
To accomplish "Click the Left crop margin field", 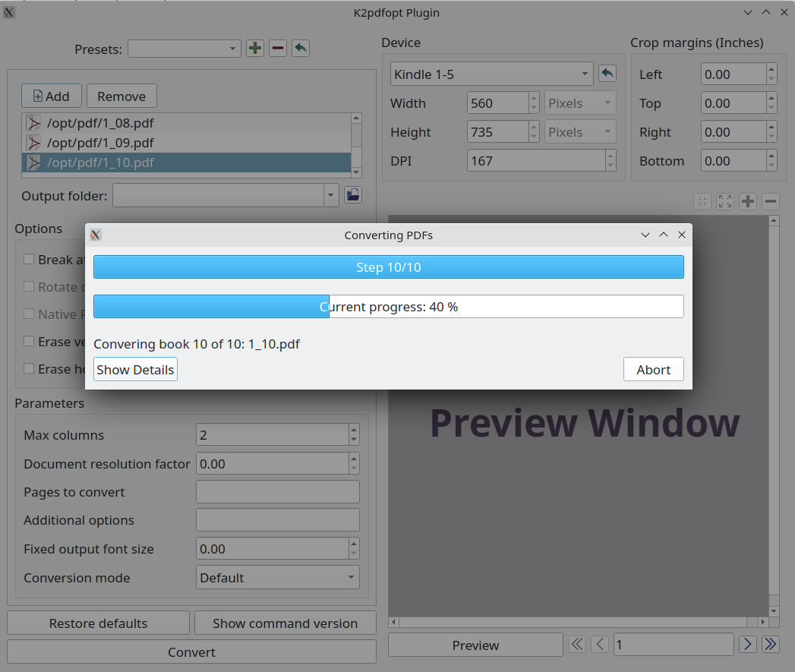I will 733,74.
